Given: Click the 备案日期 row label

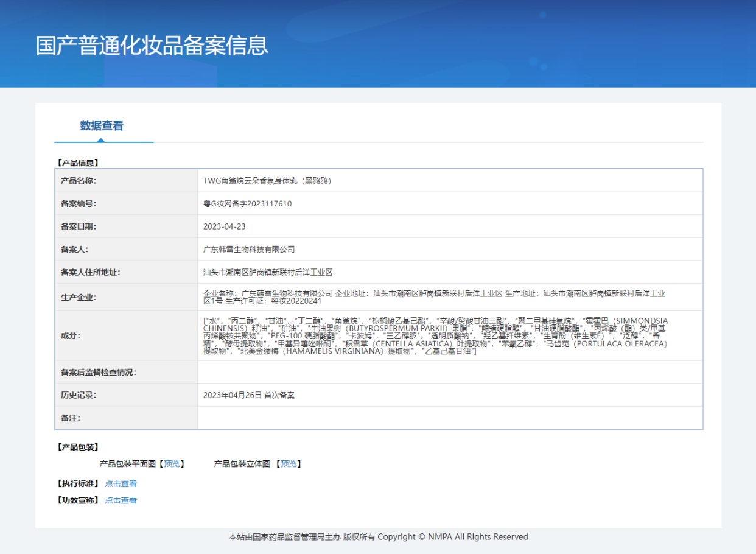Looking at the screenshot, I should pyautogui.click(x=79, y=226).
